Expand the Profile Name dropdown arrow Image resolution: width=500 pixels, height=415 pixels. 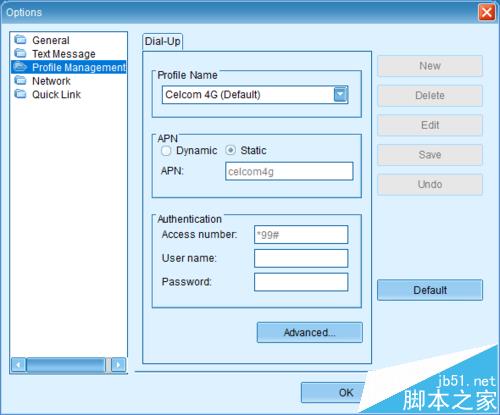click(340, 95)
